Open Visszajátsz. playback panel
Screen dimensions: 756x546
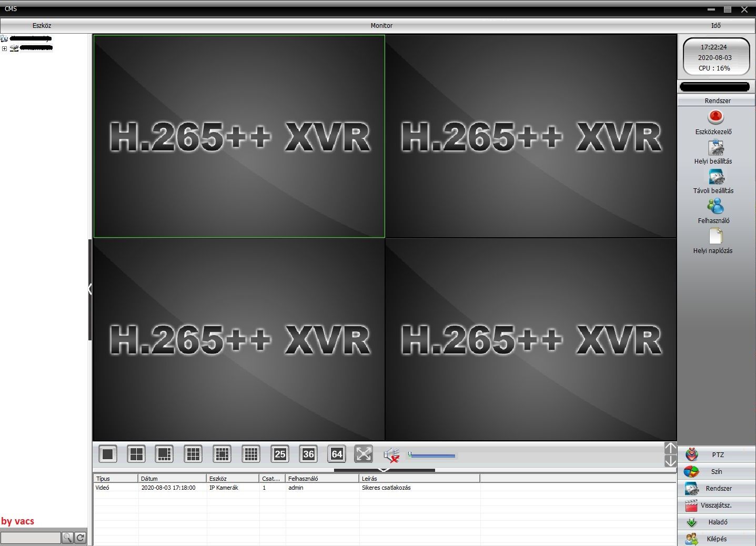click(x=717, y=505)
